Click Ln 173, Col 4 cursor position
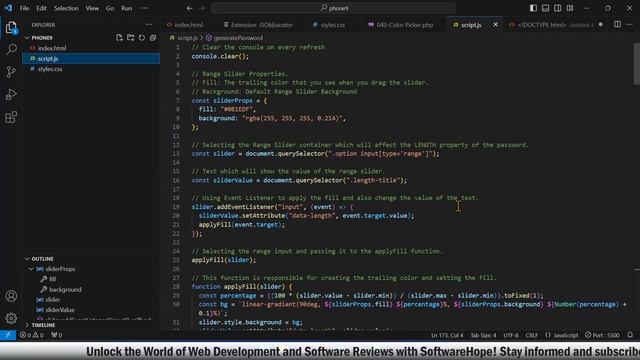Image resolution: width=640 pixels, height=360 pixels. click(447, 335)
